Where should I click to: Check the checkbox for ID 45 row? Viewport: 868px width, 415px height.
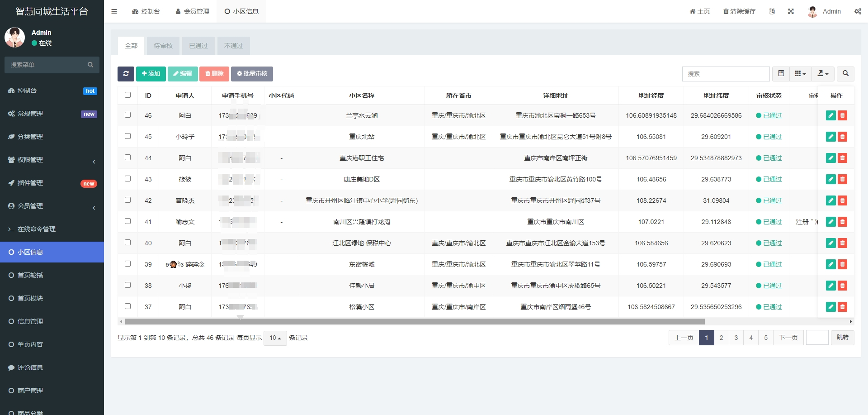tap(128, 136)
